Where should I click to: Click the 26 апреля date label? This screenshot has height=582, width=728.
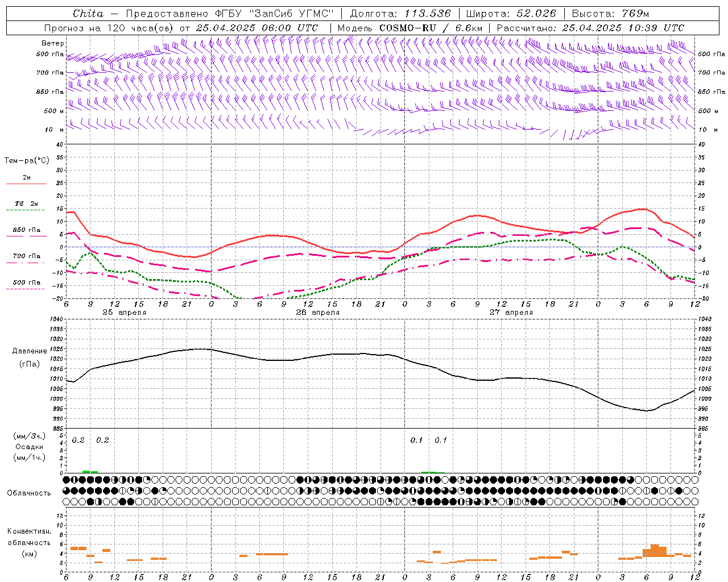click(x=317, y=313)
